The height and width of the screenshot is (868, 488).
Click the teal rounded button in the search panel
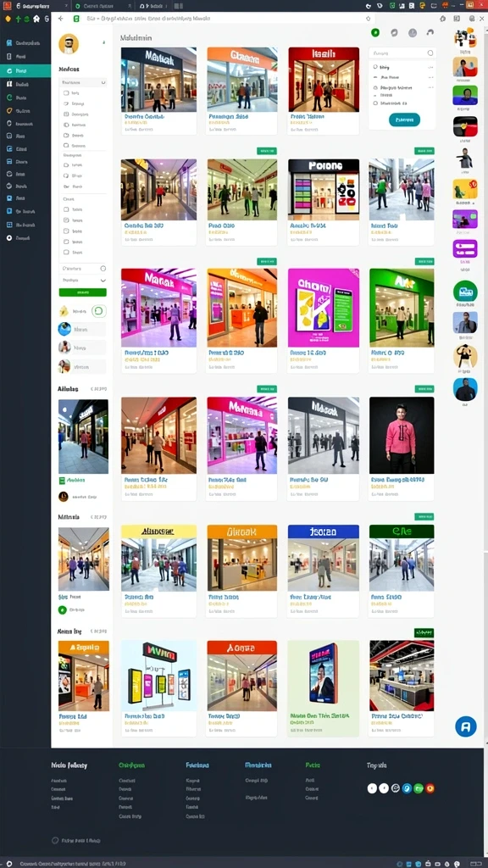tap(404, 120)
